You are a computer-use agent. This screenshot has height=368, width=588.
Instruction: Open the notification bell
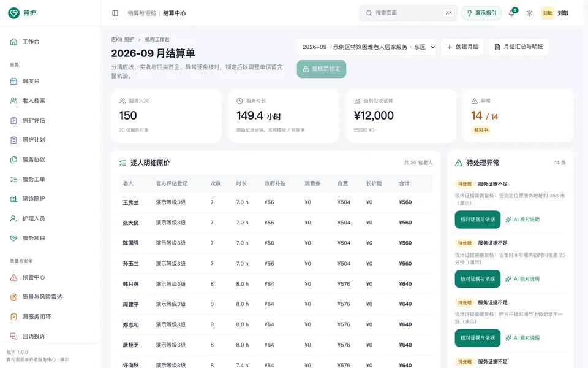coord(511,13)
